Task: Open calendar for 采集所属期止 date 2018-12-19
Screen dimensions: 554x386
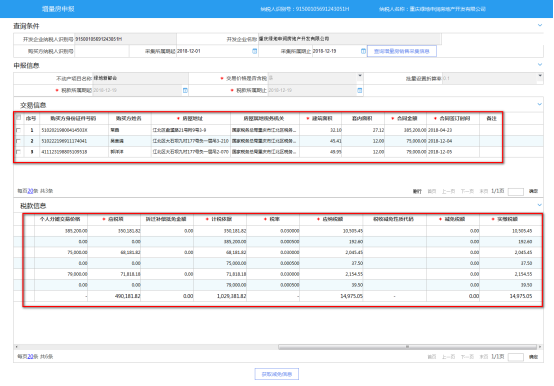Action: (363, 51)
